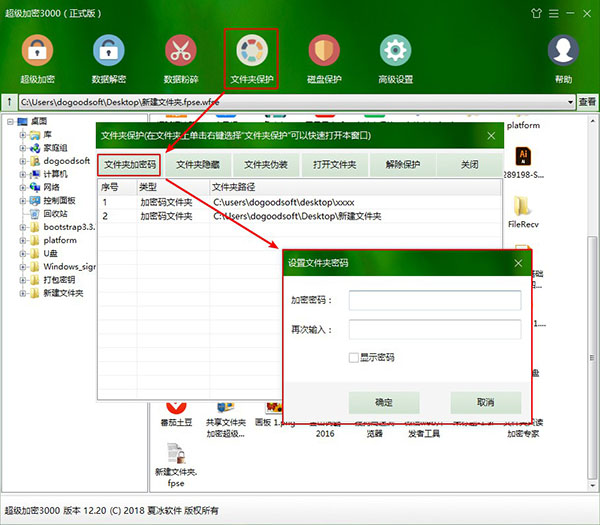Screen dimensions: 600x525
Task: Click the 序号 column header
Action: 117,187
